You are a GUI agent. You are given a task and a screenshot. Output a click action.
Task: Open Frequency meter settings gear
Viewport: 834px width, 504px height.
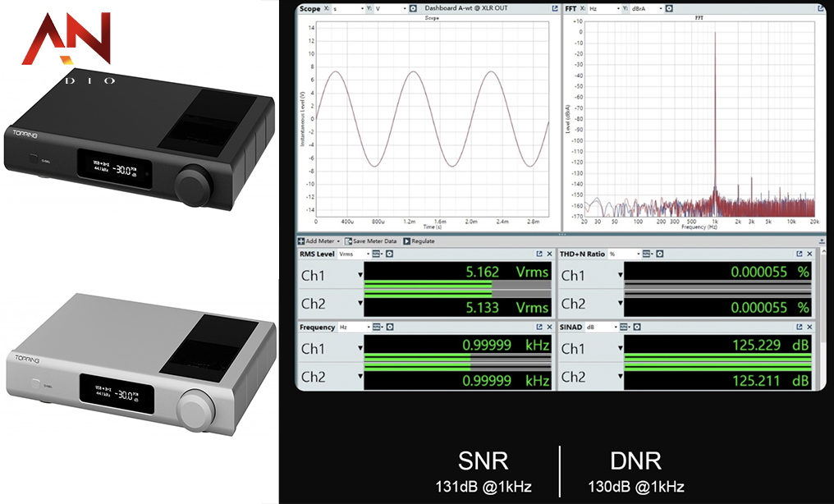389,327
